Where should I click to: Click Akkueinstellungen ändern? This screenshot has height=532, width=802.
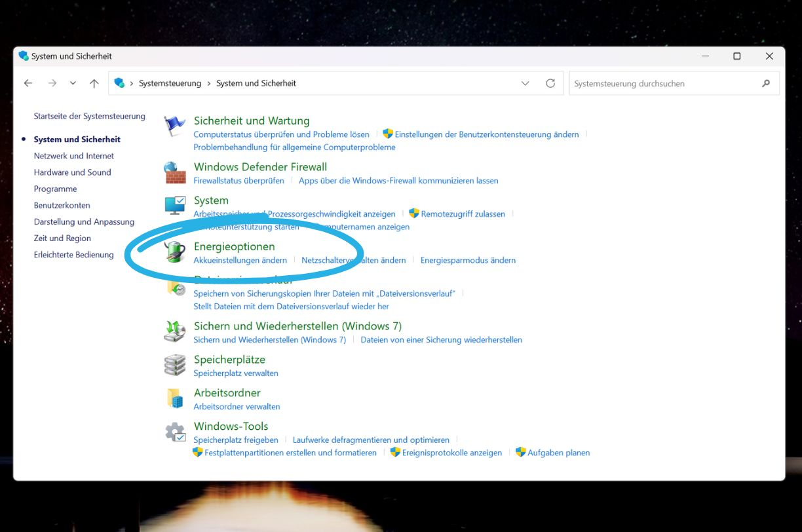(x=240, y=260)
